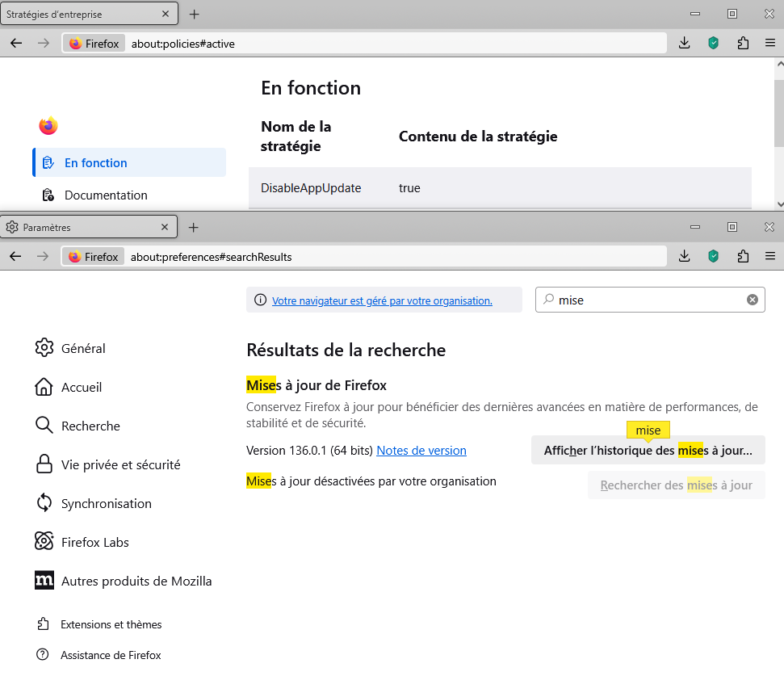The image size is (784, 697).
Task: Open the Vie privée et sécurité category
Action: (x=120, y=464)
